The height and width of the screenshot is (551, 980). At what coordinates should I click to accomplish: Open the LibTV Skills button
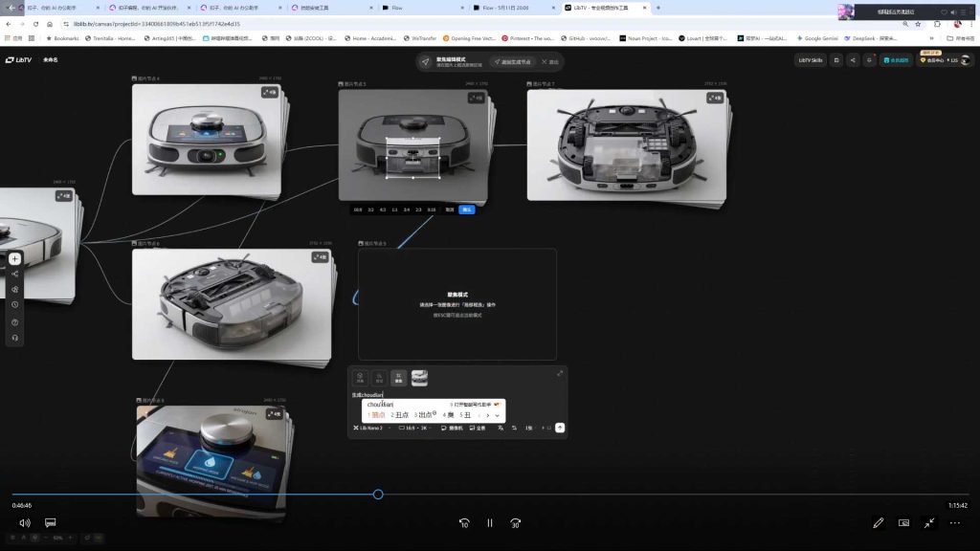[811, 60]
